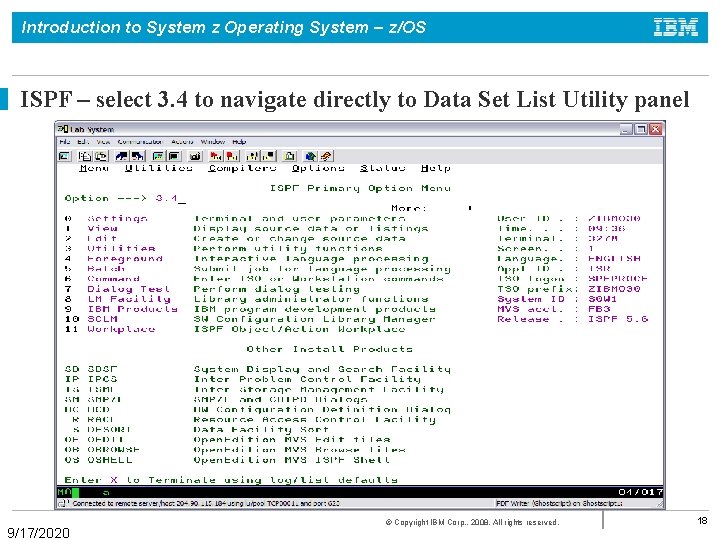This screenshot has height=540, width=720.
Task: Open the ISPF Menu pull-down
Action: 94,168
